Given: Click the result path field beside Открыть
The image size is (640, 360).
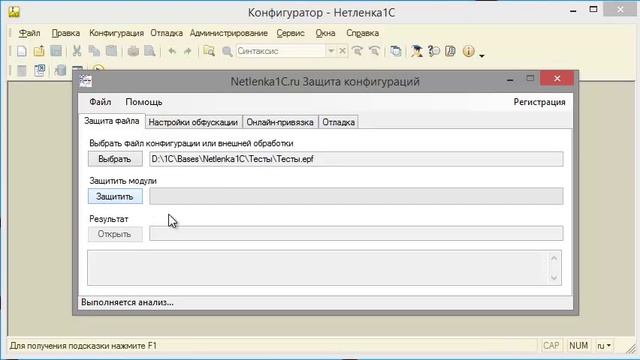Looking at the screenshot, I should click(x=356, y=233).
